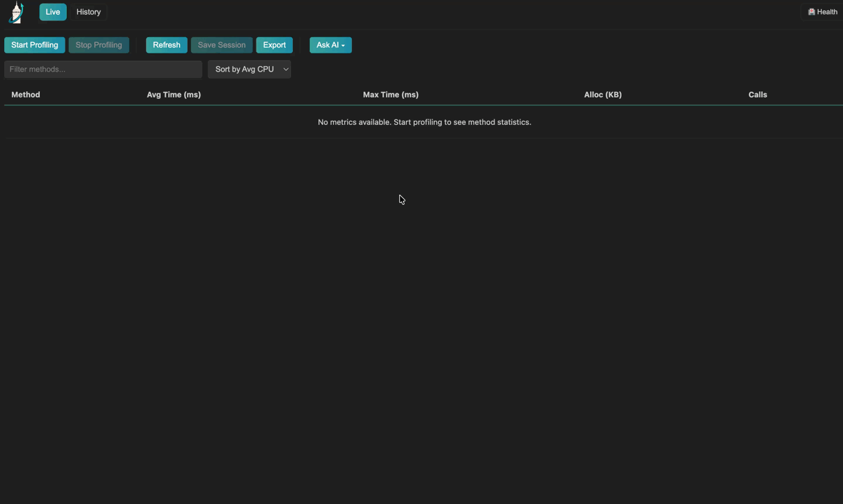Click the hospital icon beside Health
The image size is (843, 504).
[x=812, y=11]
